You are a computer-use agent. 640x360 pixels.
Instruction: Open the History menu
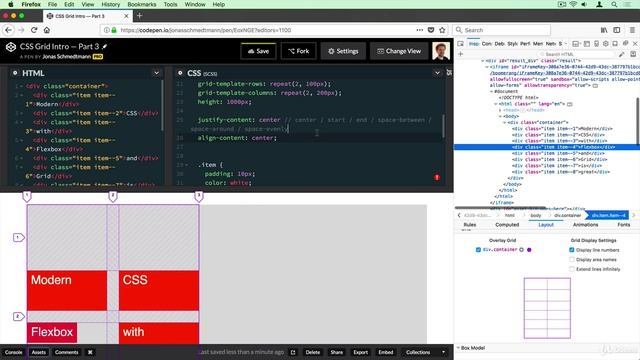[x=111, y=4]
